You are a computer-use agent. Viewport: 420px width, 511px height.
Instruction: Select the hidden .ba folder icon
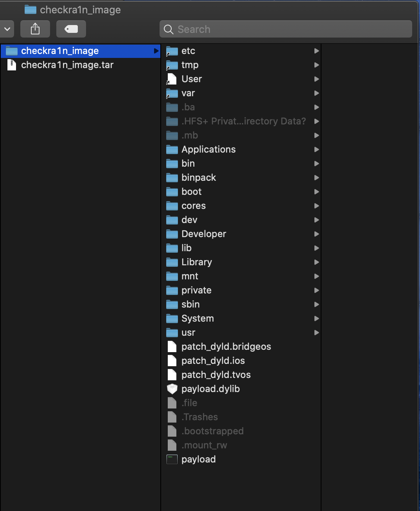coord(172,107)
